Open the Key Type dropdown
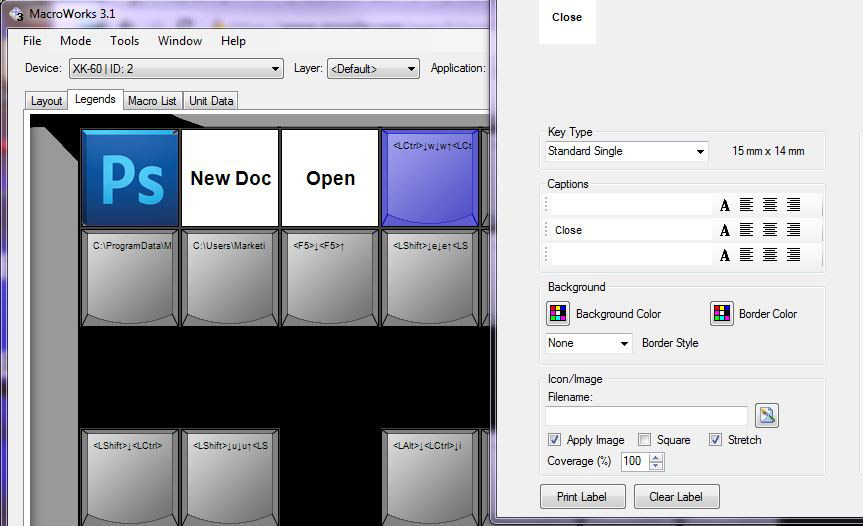The image size is (863, 526). (x=627, y=152)
